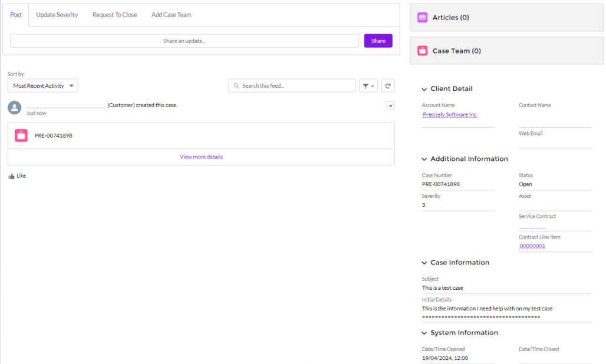Open the Add Case Team tab
Viewport: 606px width, 364px height.
point(171,15)
